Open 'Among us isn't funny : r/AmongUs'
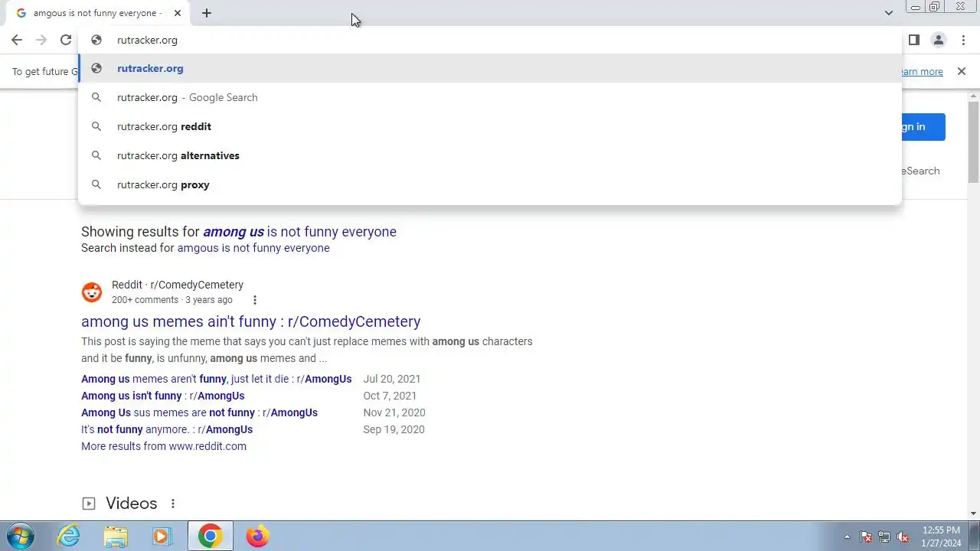The width and height of the screenshot is (980, 551). pyautogui.click(x=163, y=396)
